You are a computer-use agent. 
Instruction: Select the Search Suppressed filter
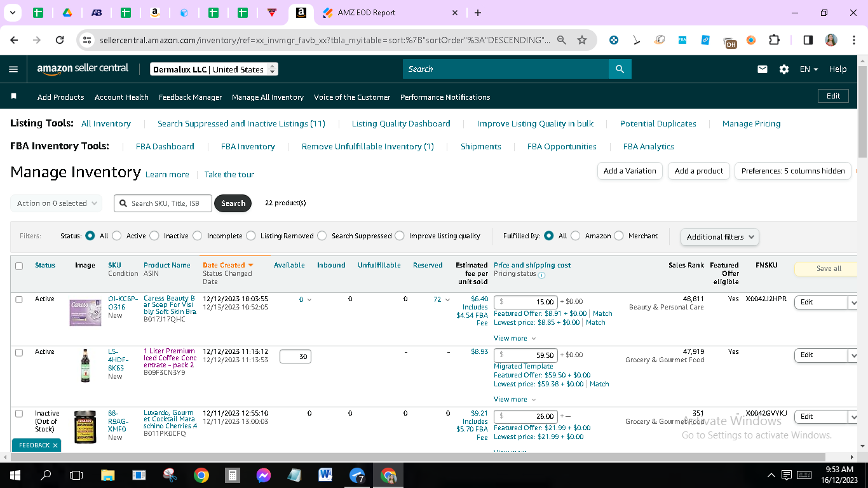(322, 236)
